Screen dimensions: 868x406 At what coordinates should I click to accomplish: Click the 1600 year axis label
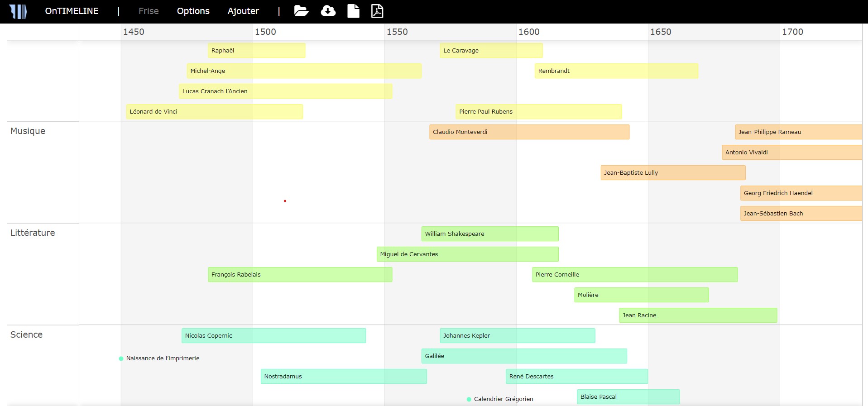(x=529, y=32)
